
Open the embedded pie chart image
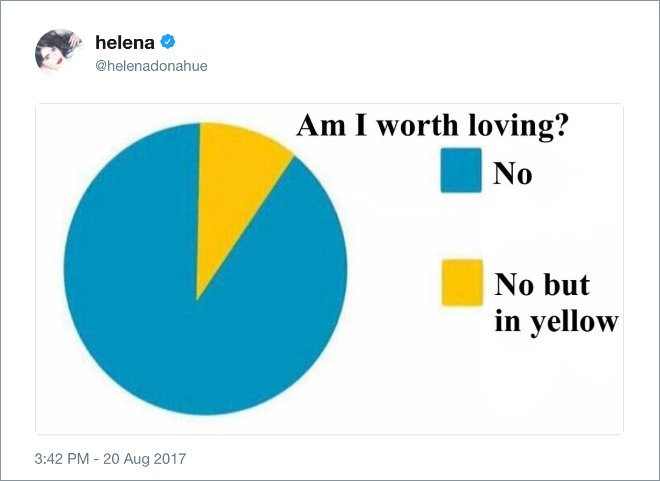coord(329,268)
